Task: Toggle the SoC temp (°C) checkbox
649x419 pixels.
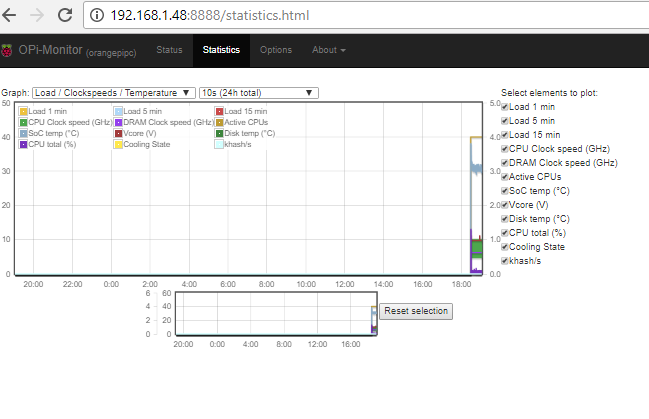Action: [506, 191]
